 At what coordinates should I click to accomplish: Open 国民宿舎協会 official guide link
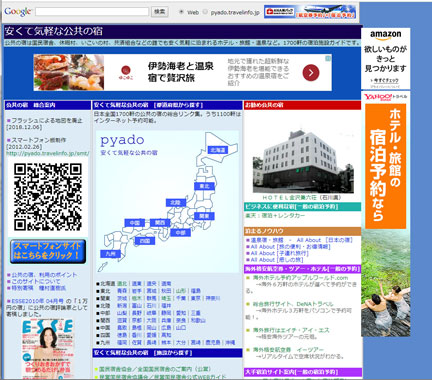155,369
